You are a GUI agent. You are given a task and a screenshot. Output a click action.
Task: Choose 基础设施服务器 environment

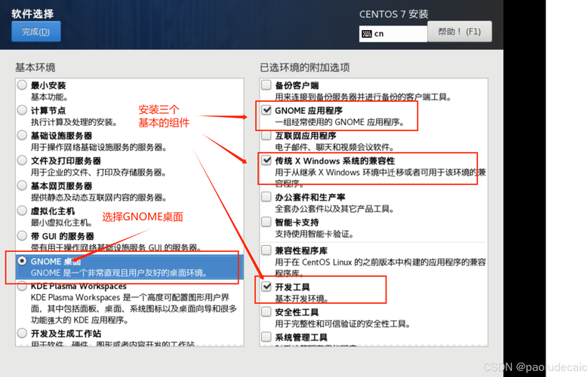(x=22, y=135)
